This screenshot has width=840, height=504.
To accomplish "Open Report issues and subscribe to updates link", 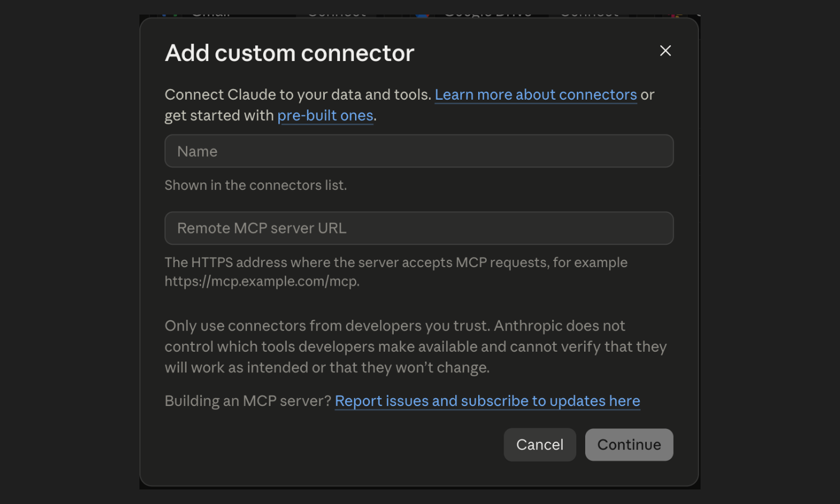I will tap(487, 401).
